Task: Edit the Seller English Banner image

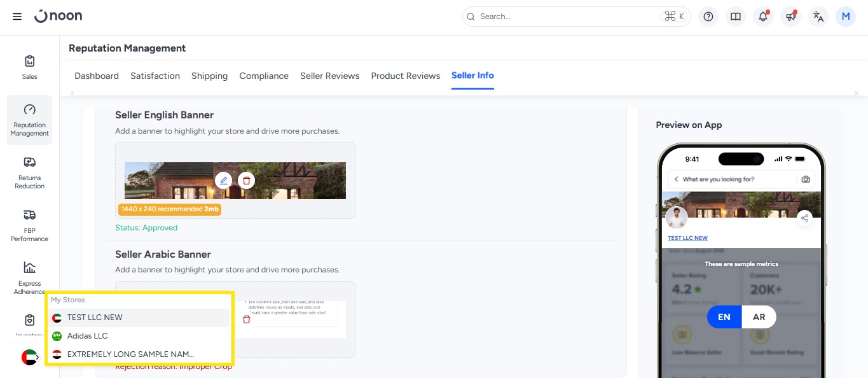Action: 223,181
